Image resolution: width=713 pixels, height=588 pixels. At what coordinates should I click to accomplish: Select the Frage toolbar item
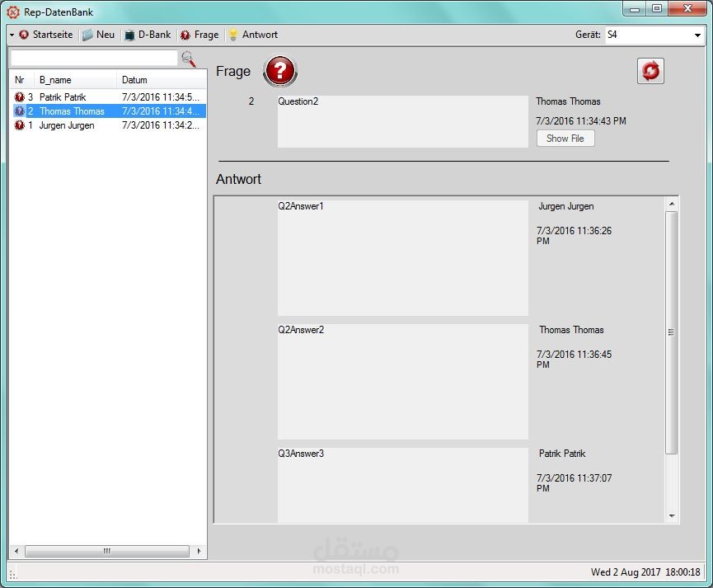[199, 35]
